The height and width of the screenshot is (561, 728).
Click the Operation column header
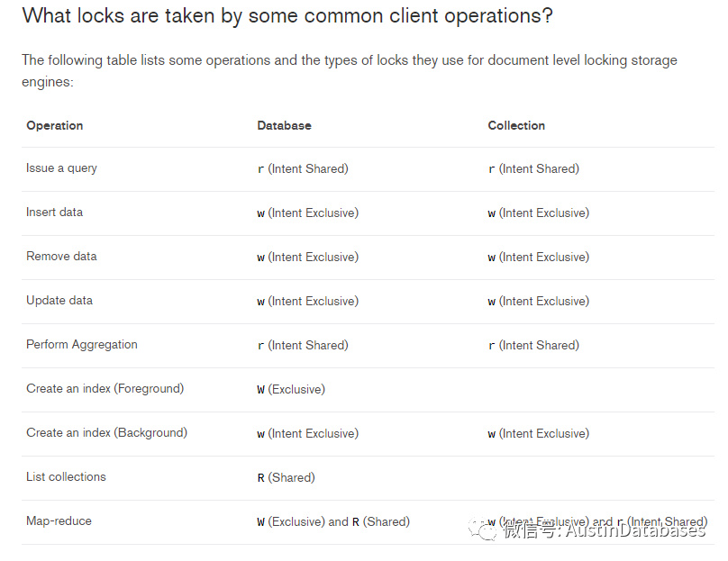(x=54, y=125)
